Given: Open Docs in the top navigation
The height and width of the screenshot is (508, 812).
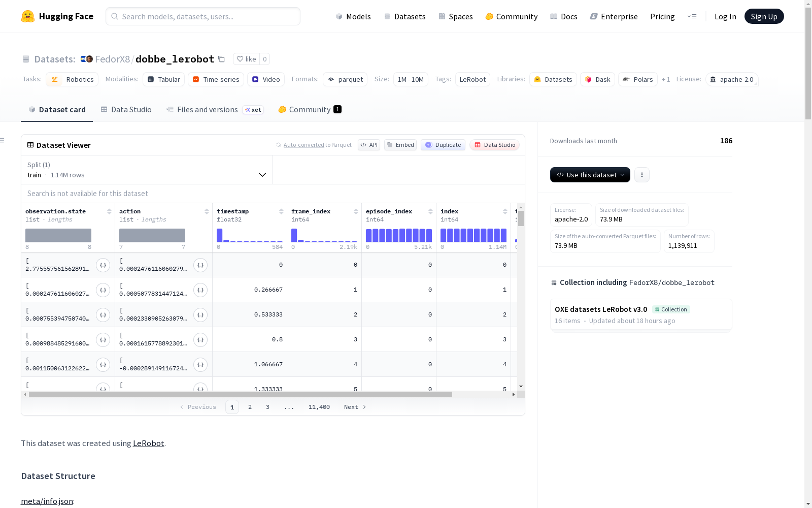Looking at the screenshot, I should 564,16.
